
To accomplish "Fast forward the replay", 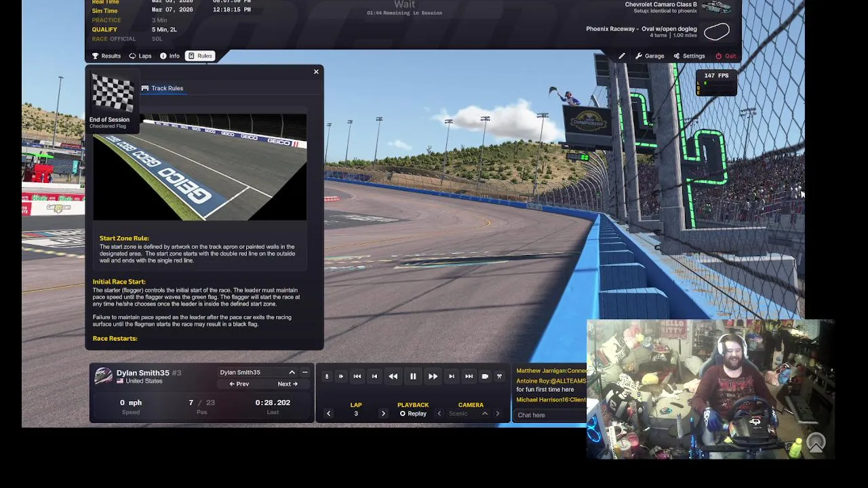I will click(433, 376).
